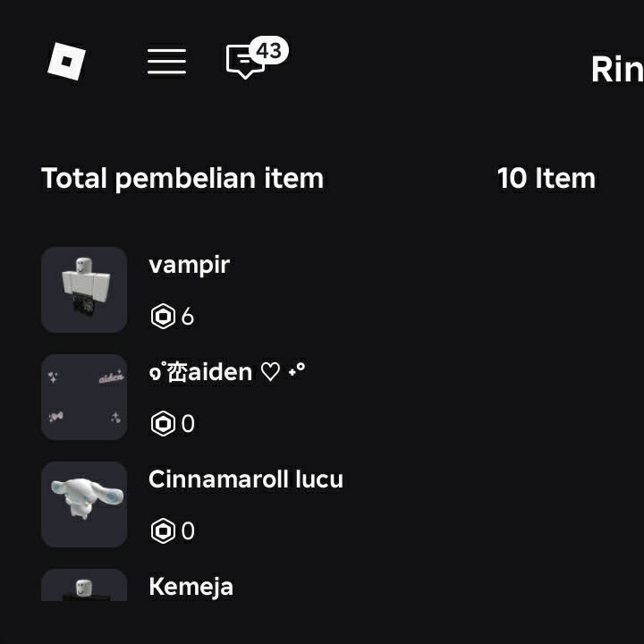Image resolution: width=644 pixels, height=644 pixels.
Task: Click the Roblox logo icon
Action: (66, 61)
